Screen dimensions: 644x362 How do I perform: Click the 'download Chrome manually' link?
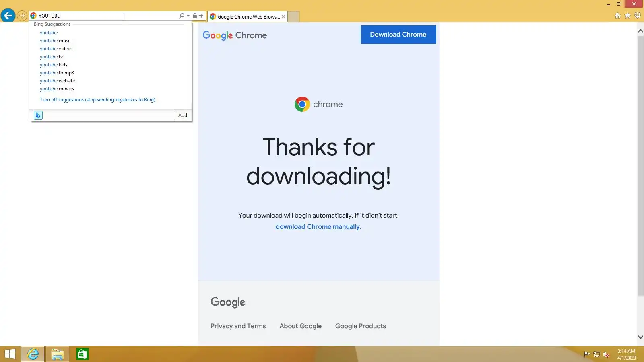click(318, 227)
